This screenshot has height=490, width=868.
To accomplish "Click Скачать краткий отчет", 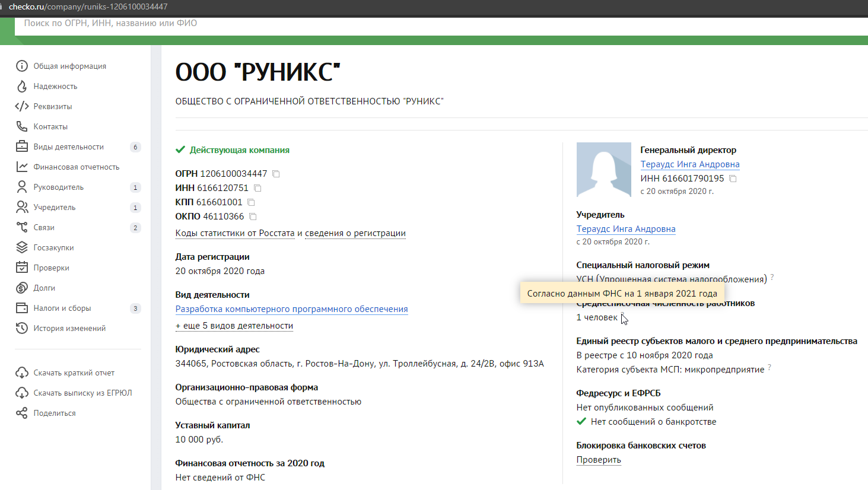I will 74,373.
